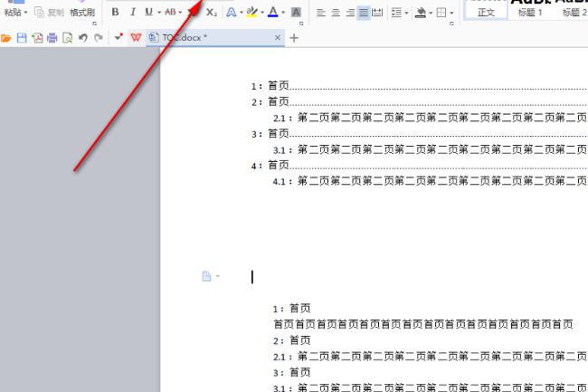This screenshot has height=392, width=588.
Task: Click TOC entry '4.1：第二页'
Action: point(430,181)
